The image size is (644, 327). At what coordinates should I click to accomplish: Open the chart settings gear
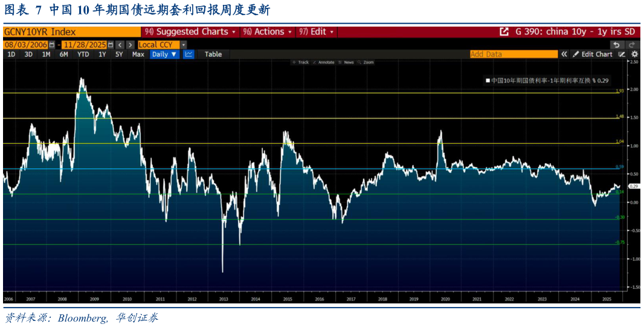(634, 54)
